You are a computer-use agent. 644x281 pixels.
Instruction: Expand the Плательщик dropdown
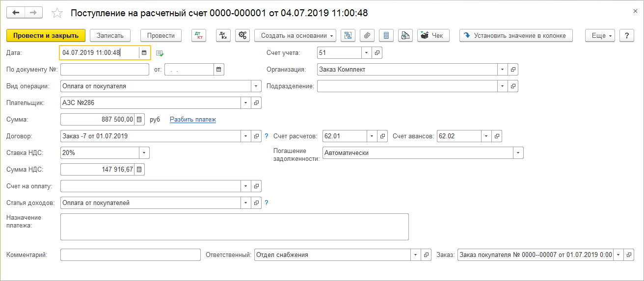(246, 102)
